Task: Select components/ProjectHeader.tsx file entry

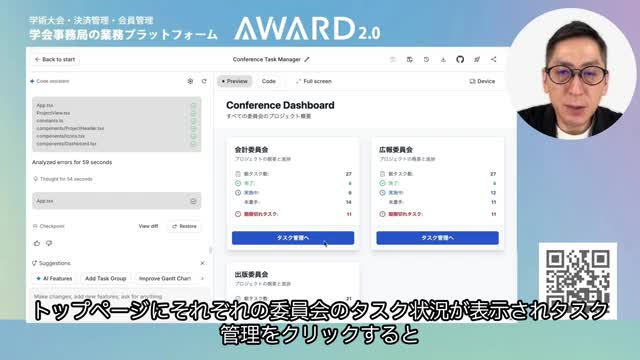Action: (x=70, y=128)
